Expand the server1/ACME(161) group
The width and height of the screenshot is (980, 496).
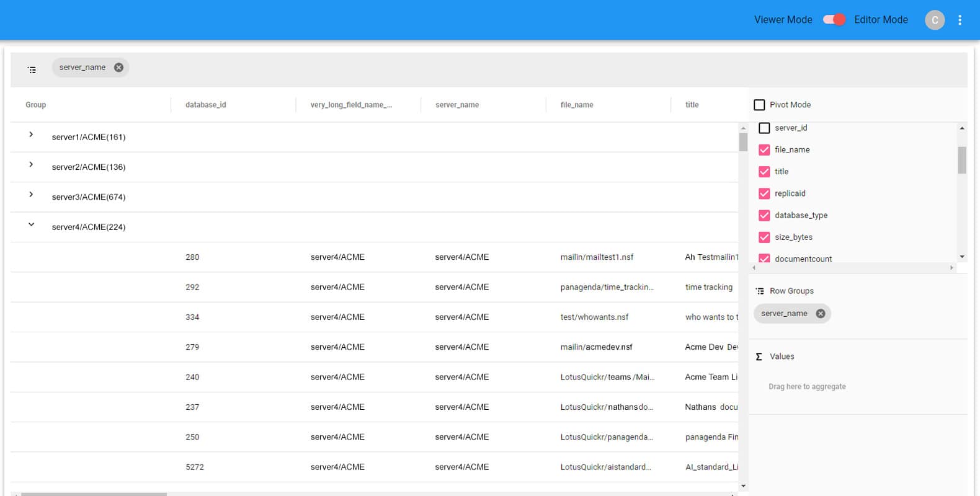point(31,135)
